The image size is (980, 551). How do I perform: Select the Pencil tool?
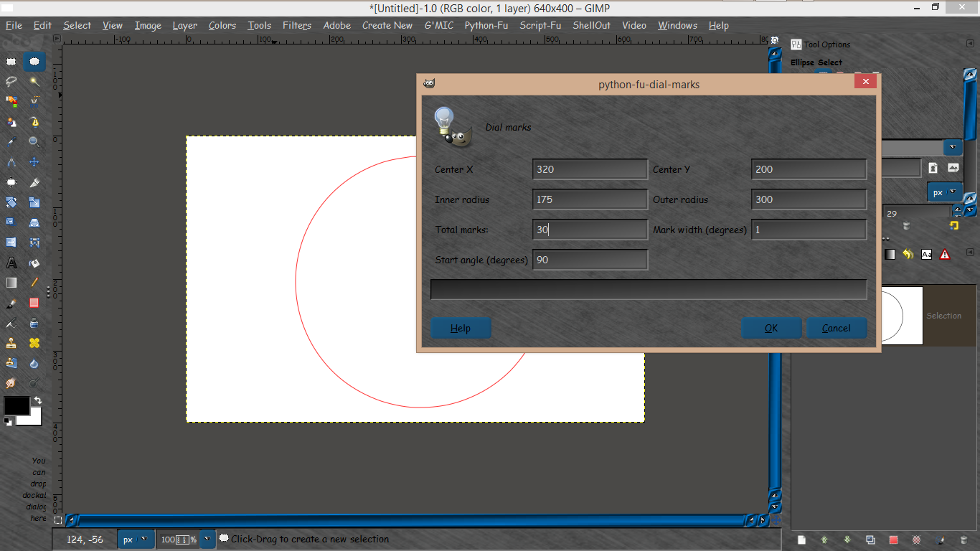pos(34,283)
